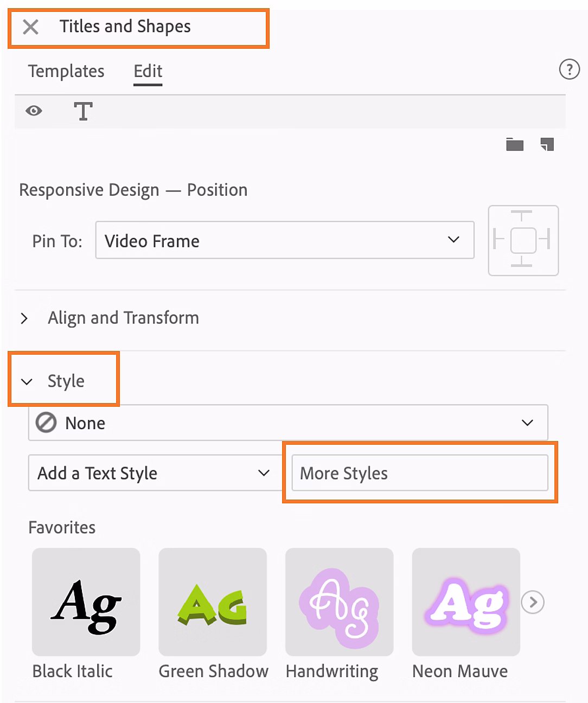The height and width of the screenshot is (703, 588).
Task: Select the Text layer icon
Action: click(83, 111)
